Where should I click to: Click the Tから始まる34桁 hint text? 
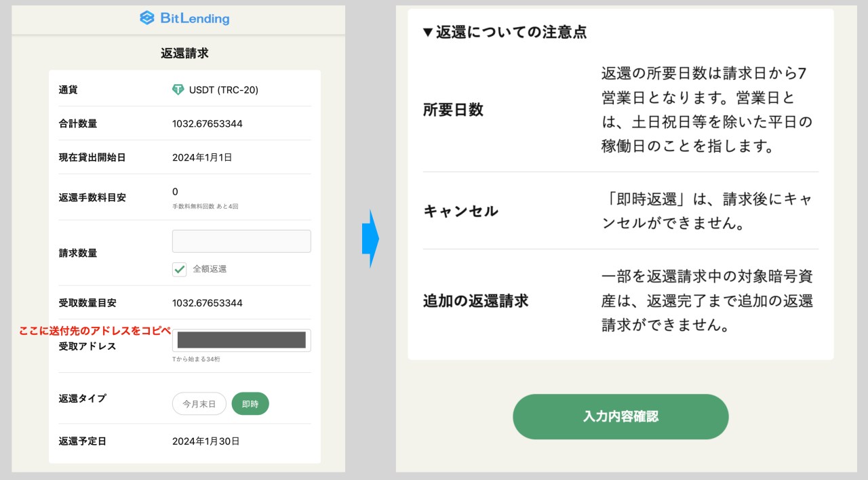(195, 359)
